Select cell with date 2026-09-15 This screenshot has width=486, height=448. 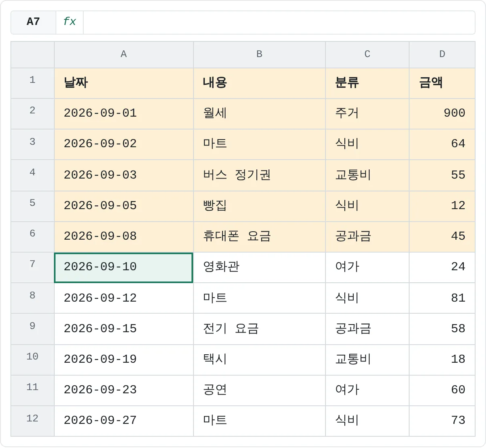pos(124,329)
